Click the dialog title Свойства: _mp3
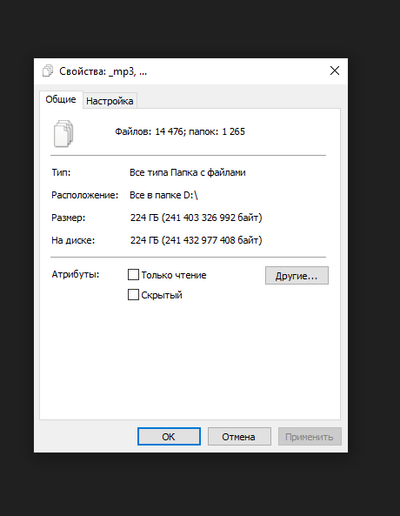 103,71
